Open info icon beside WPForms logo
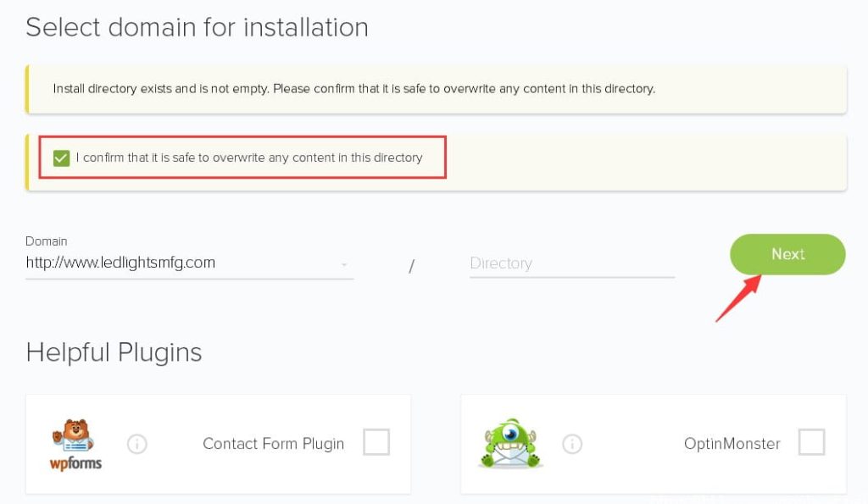 (x=137, y=444)
